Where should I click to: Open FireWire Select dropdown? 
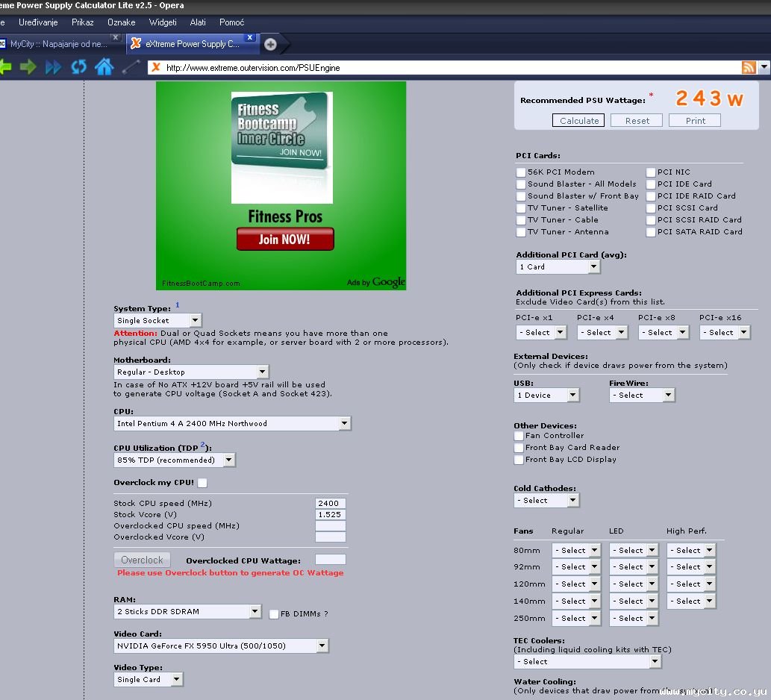642,396
